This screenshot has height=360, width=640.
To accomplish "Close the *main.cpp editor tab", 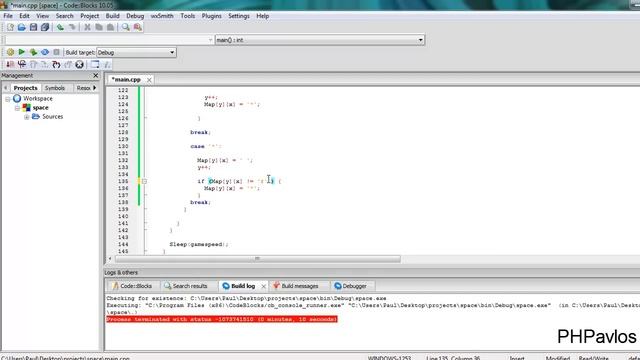I will tap(149, 80).
